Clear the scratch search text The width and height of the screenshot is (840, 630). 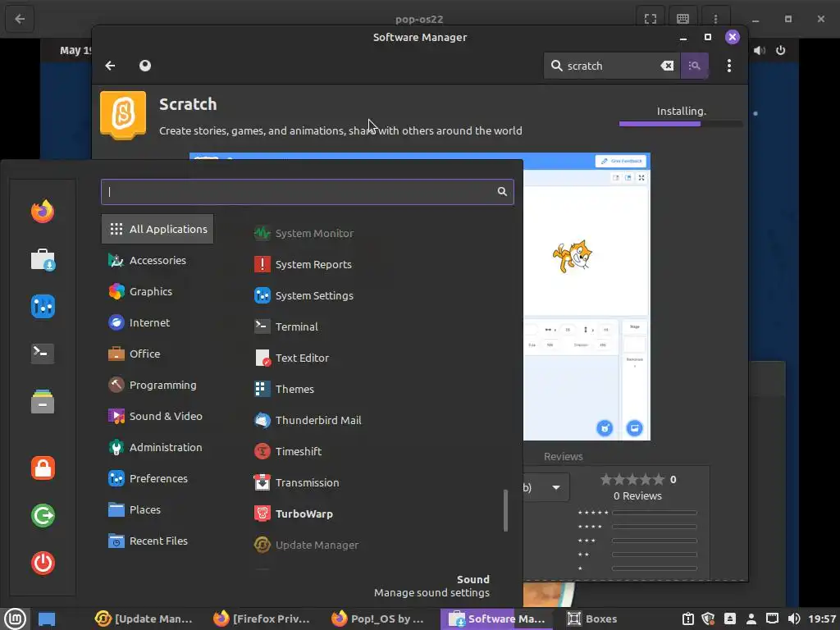pyautogui.click(x=667, y=66)
